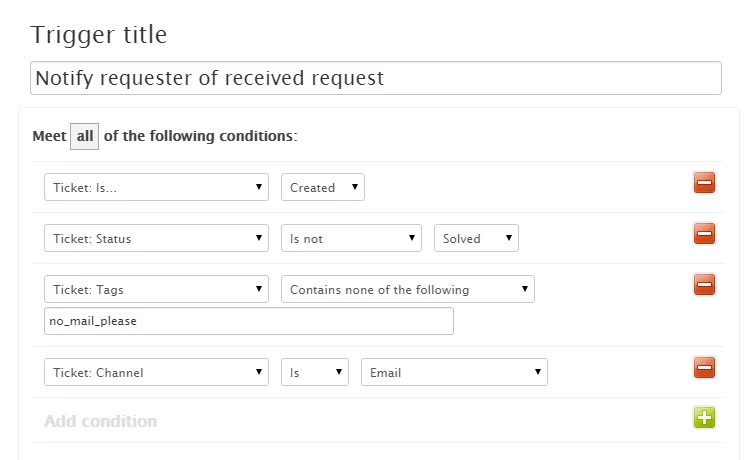Click the green plus add condition icon
750x460 pixels.
pyautogui.click(x=704, y=418)
